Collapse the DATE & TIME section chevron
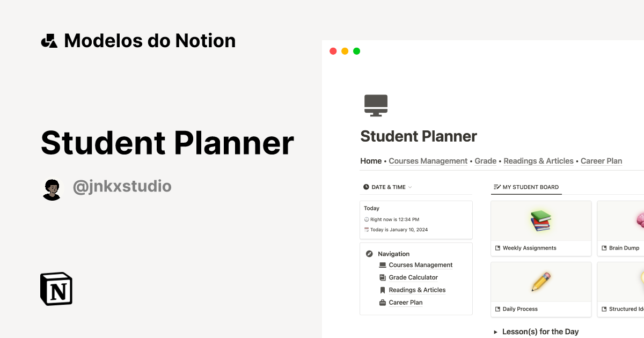Viewport: 644px width, 338px height. (x=410, y=187)
